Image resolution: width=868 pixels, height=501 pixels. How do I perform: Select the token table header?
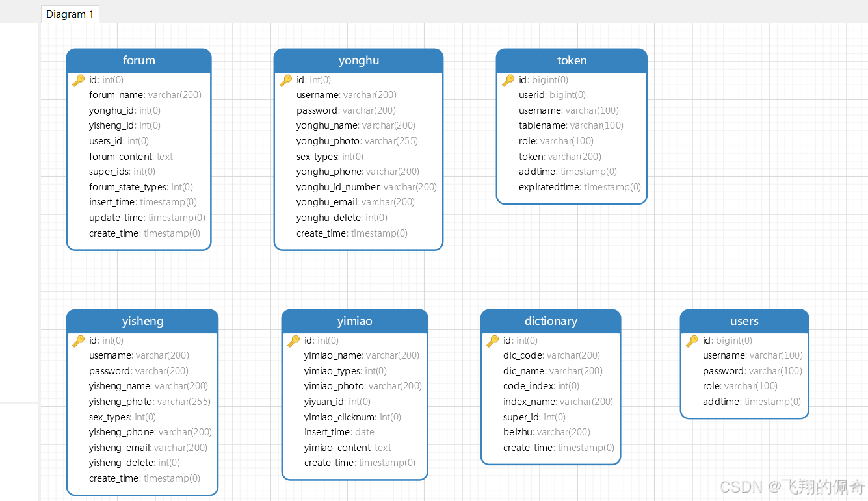pos(572,60)
